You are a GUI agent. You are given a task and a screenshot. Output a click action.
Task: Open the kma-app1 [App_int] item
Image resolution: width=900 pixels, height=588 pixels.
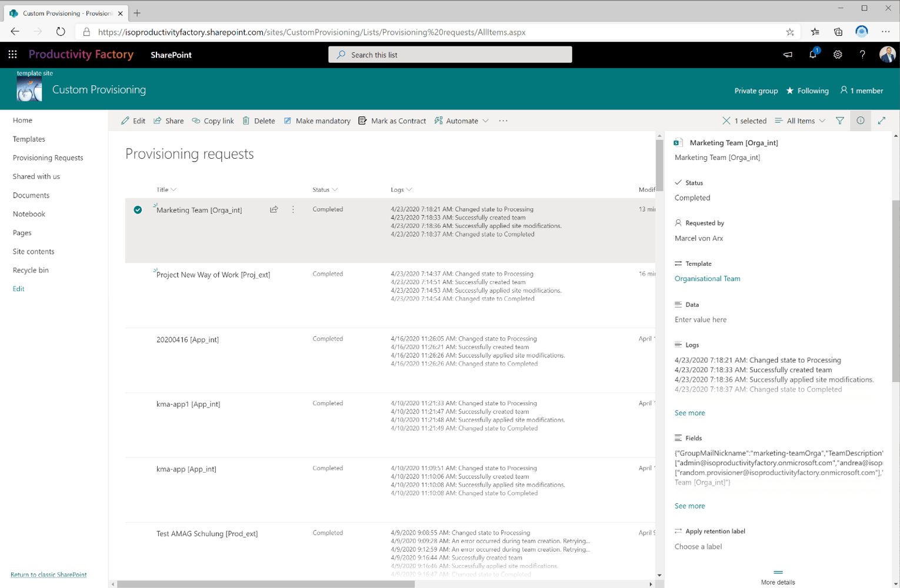tap(188, 404)
